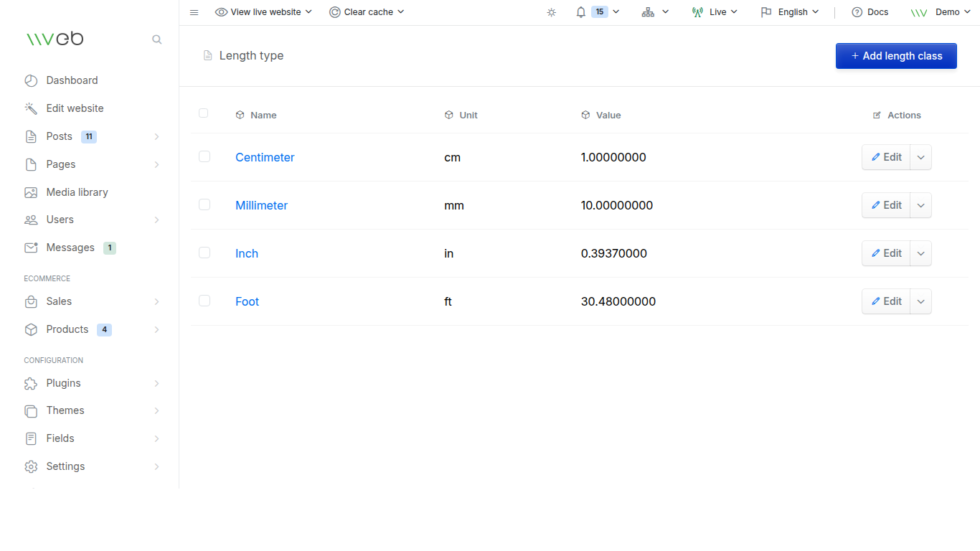Switch theme with the sun icon
The width and height of the screenshot is (980, 551).
(x=551, y=12)
